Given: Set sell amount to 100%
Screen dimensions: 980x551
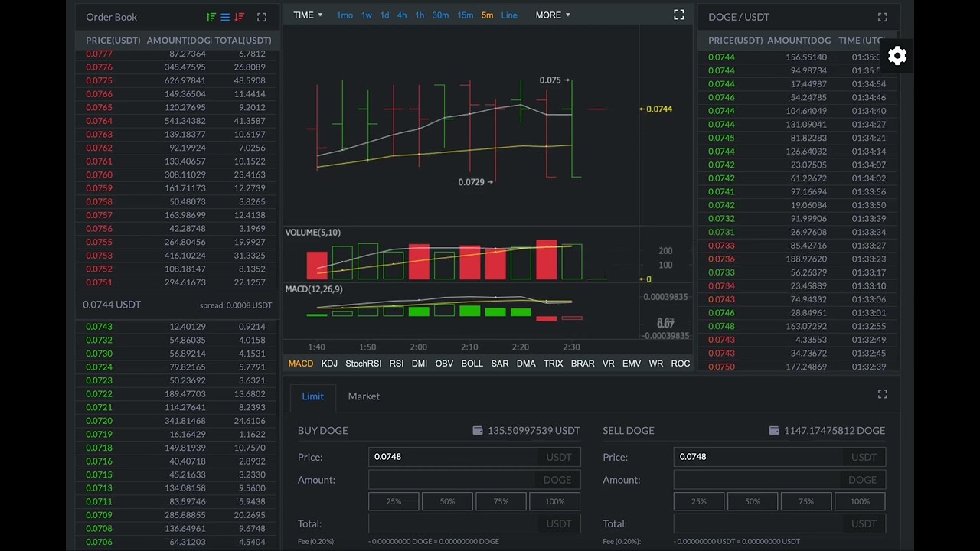Looking at the screenshot, I should tap(860, 501).
